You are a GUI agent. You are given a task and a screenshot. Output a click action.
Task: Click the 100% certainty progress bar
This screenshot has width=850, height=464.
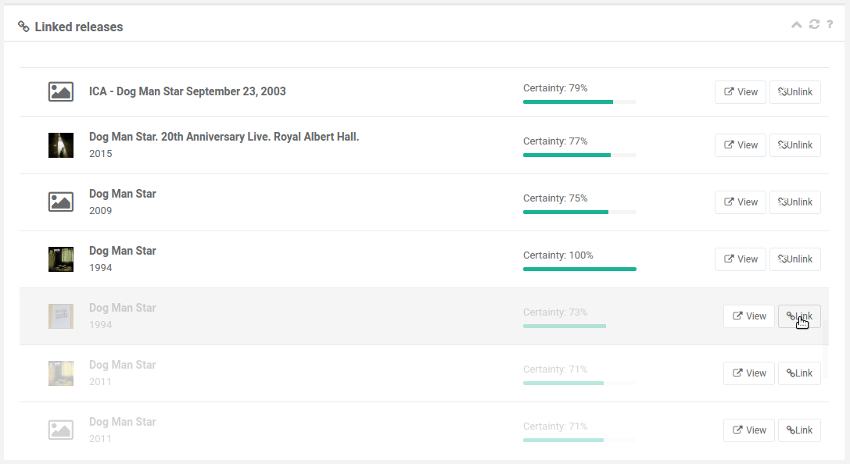point(579,269)
